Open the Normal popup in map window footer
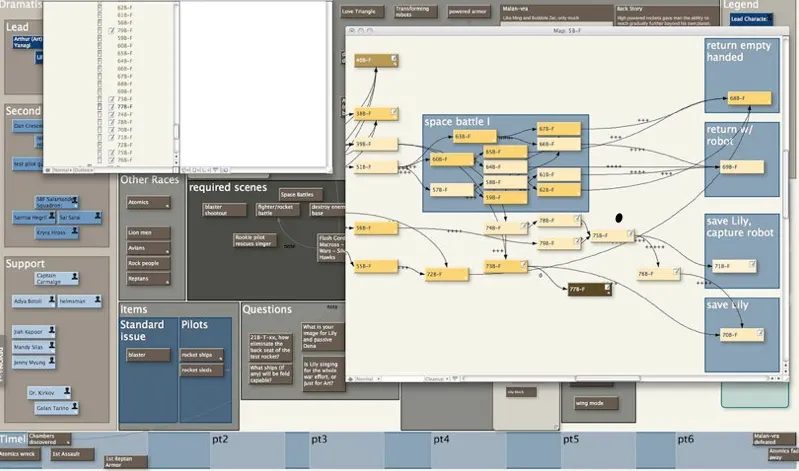The image size is (799, 471). click(x=367, y=379)
